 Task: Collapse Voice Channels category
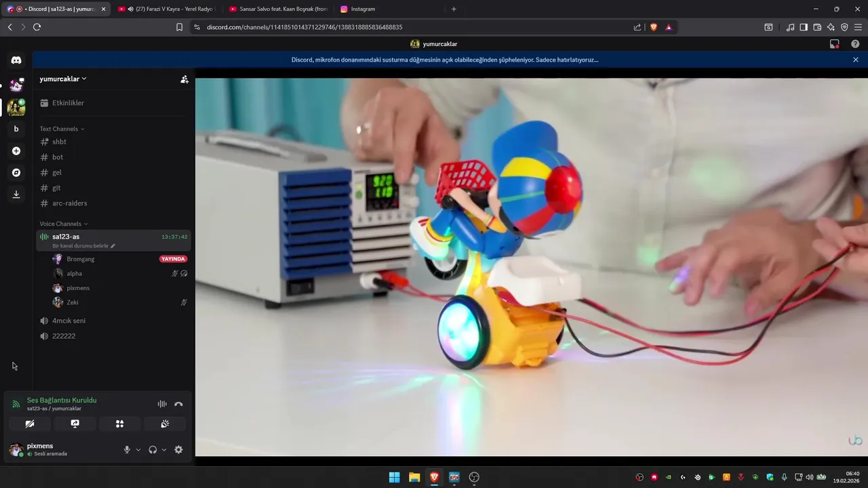pyautogui.click(x=64, y=224)
